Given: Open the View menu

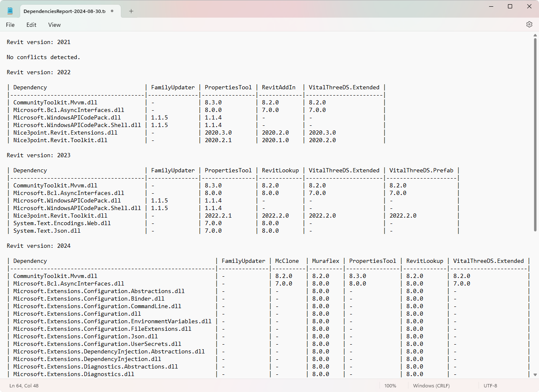Looking at the screenshot, I should (x=54, y=25).
